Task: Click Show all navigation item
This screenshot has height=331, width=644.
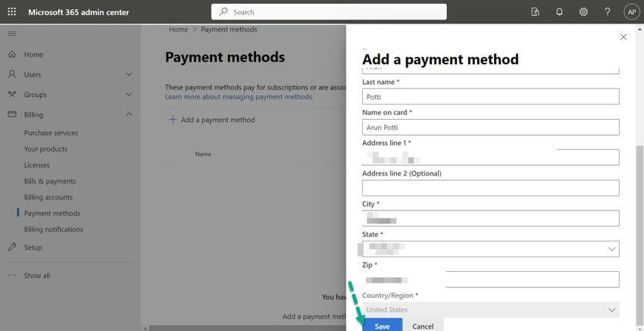Action: tap(37, 276)
